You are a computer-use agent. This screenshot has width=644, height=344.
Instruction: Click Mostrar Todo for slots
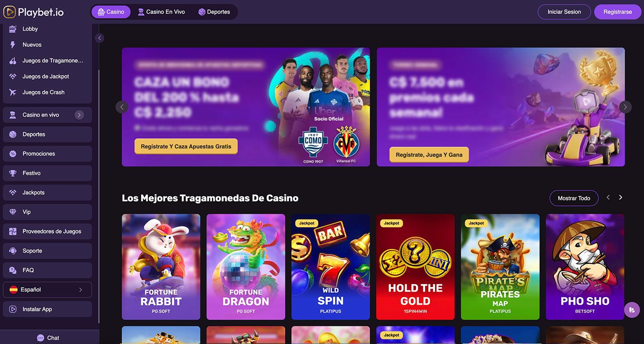coord(574,198)
